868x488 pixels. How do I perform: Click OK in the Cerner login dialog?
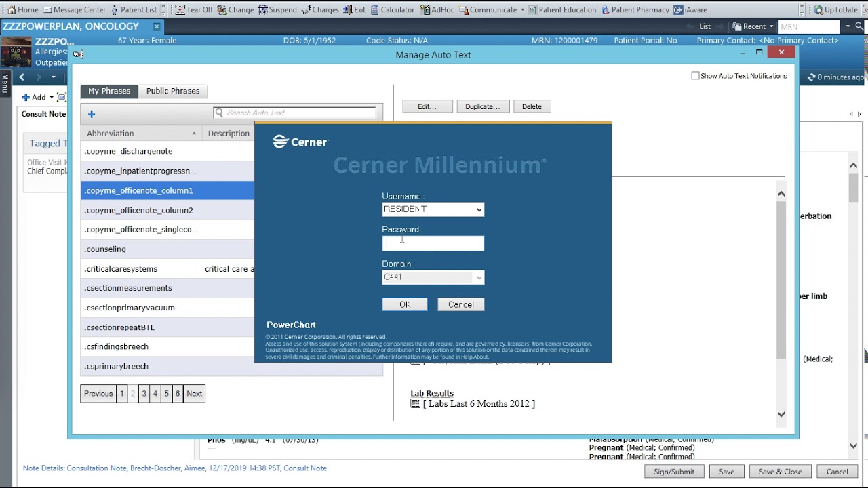click(405, 304)
